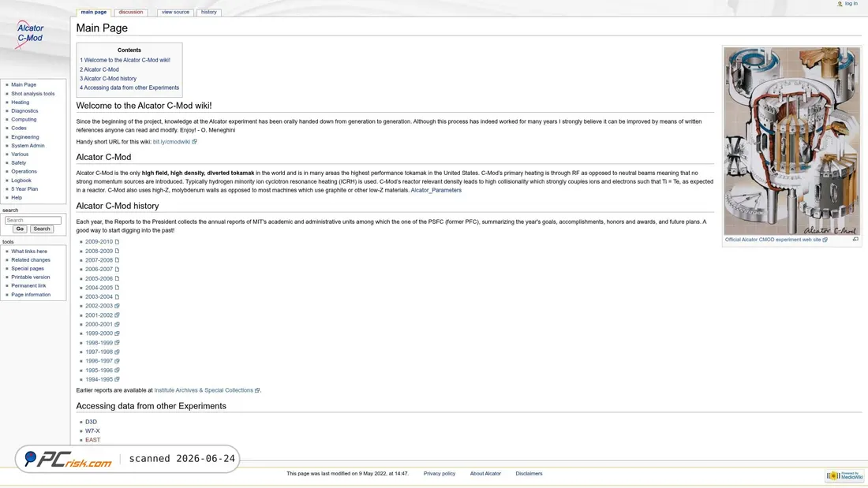The height and width of the screenshot is (488, 868).
Task: Go to Operations in sidebar
Action: [x=24, y=172]
